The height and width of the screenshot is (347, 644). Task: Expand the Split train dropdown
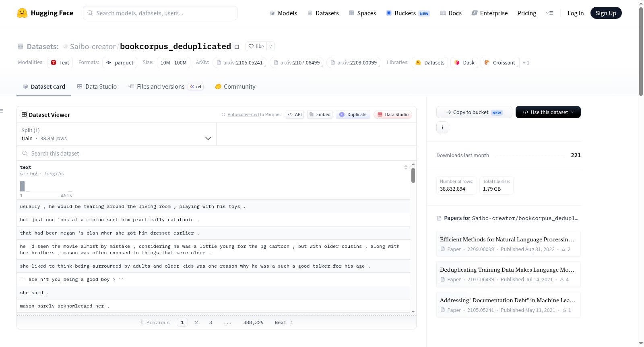click(x=116, y=134)
